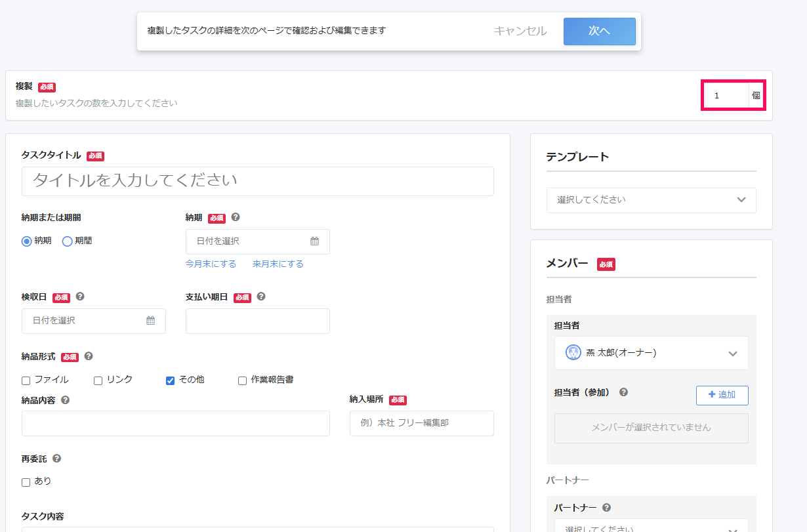Click avatar icon of 燕 太郎
The image size is (807, 532).
point(573,352)
